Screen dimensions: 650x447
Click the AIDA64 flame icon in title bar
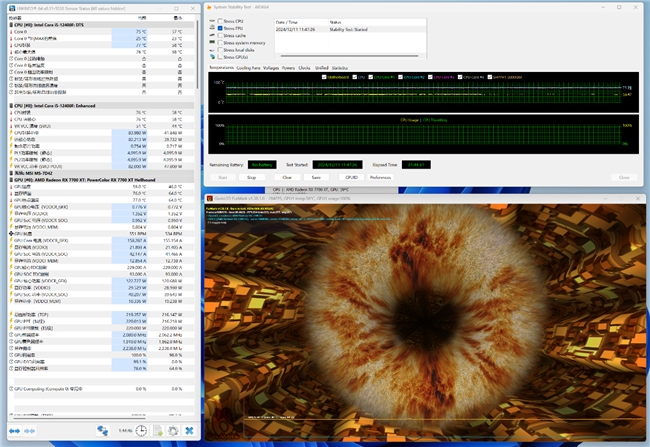point(209,7)
